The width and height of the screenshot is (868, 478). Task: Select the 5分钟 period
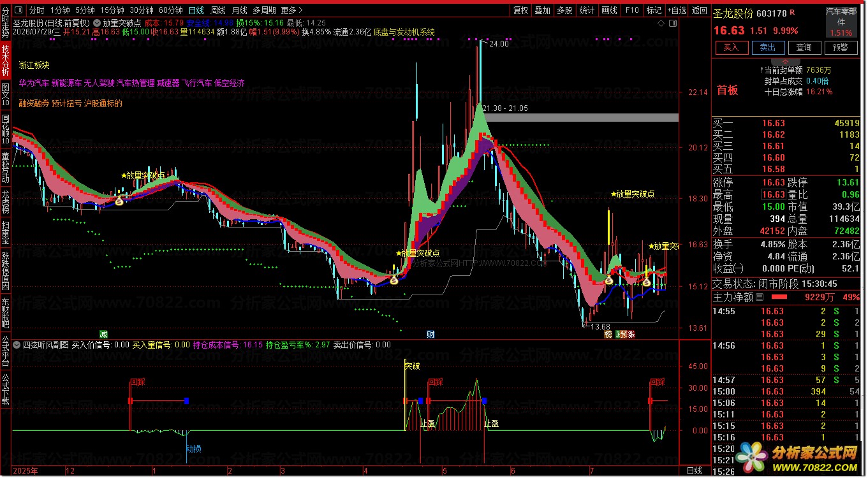coord(85,10)
